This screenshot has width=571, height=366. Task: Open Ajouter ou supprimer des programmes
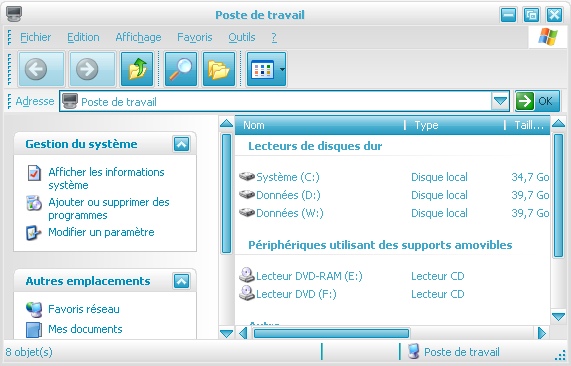pyautogui.click(x=109, y=208)
